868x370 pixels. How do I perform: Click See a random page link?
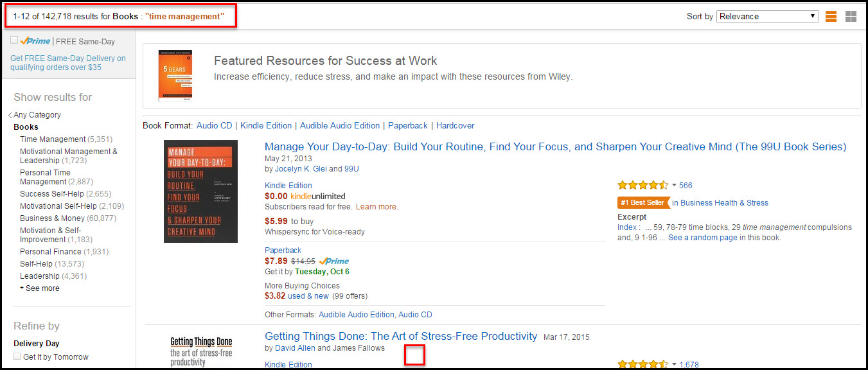click(x=703, y=238)
